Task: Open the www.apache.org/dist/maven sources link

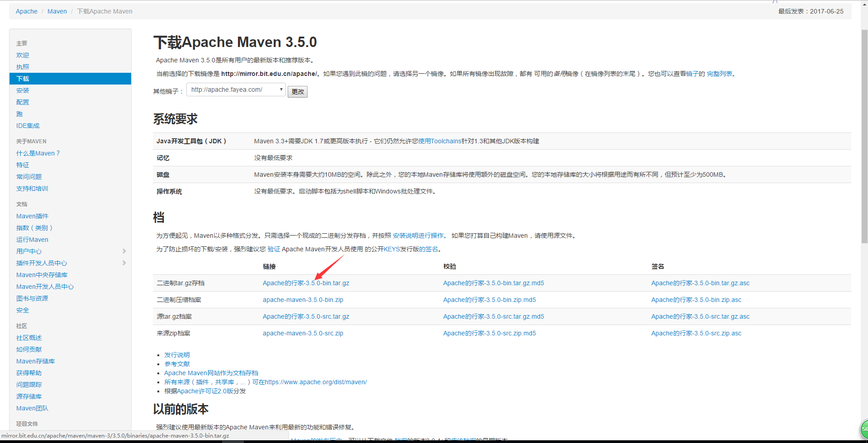Action: [316, 382]
